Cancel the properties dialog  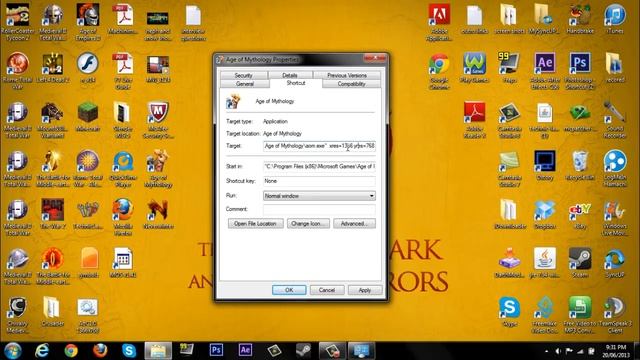tap(327, 290)
